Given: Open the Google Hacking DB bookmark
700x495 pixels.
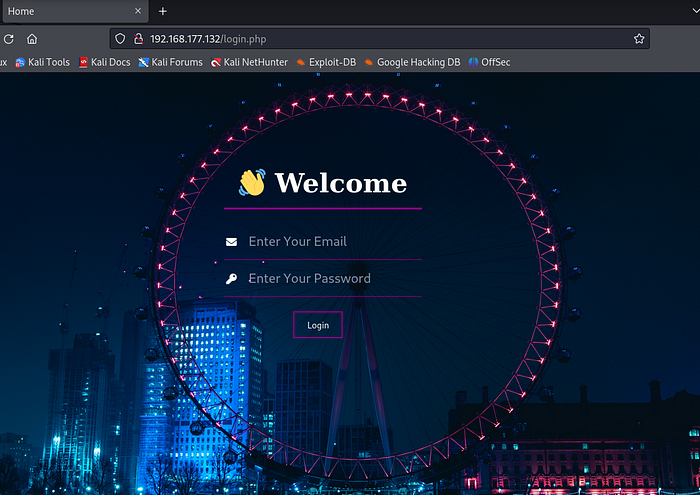Looking at the screenshot, I should point(412,62).
